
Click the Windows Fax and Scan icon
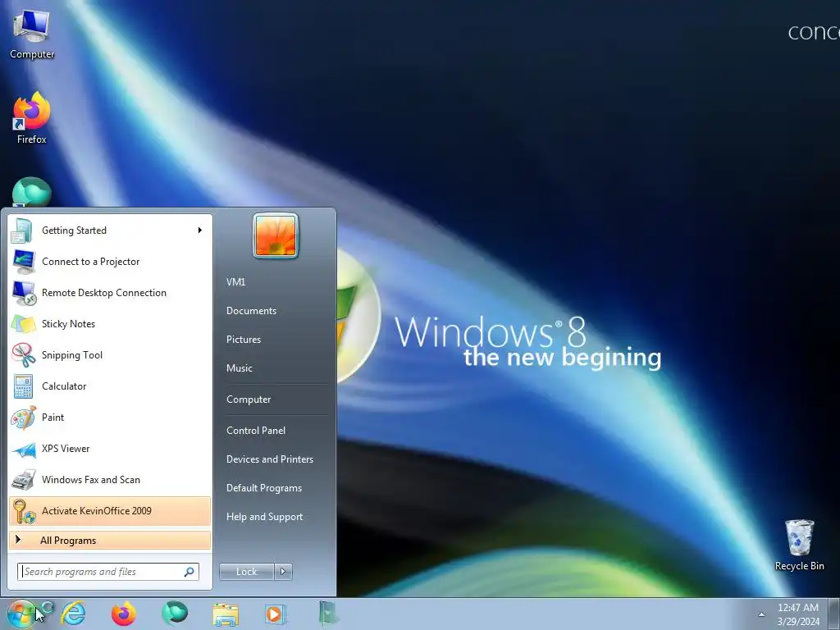tap(24, 479)
